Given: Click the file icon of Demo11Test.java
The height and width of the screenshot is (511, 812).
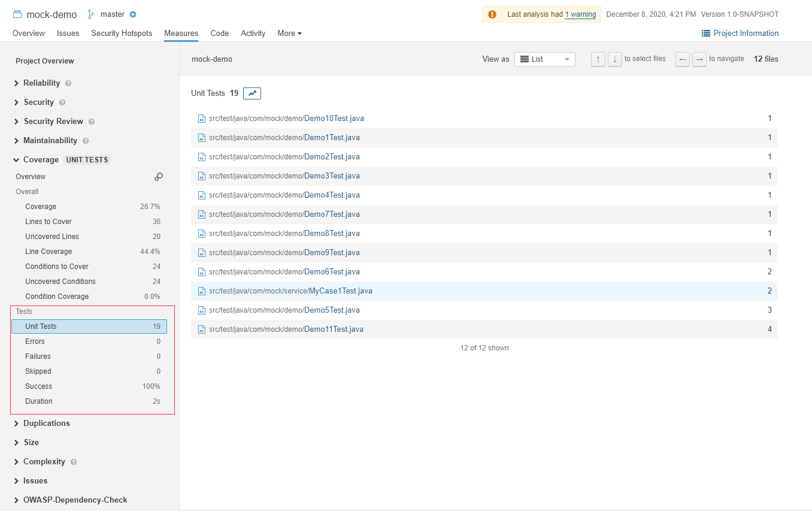Looking at the screenshot, I should click(202, 329).
